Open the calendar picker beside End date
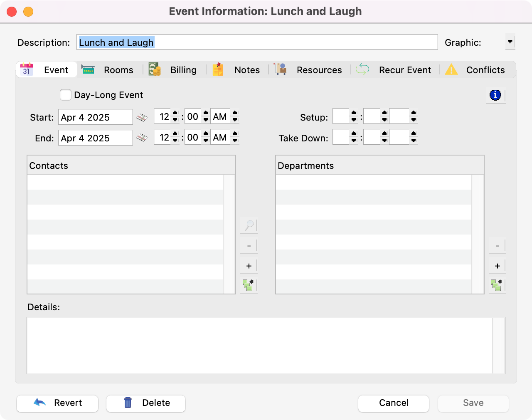 click(142, 138)
